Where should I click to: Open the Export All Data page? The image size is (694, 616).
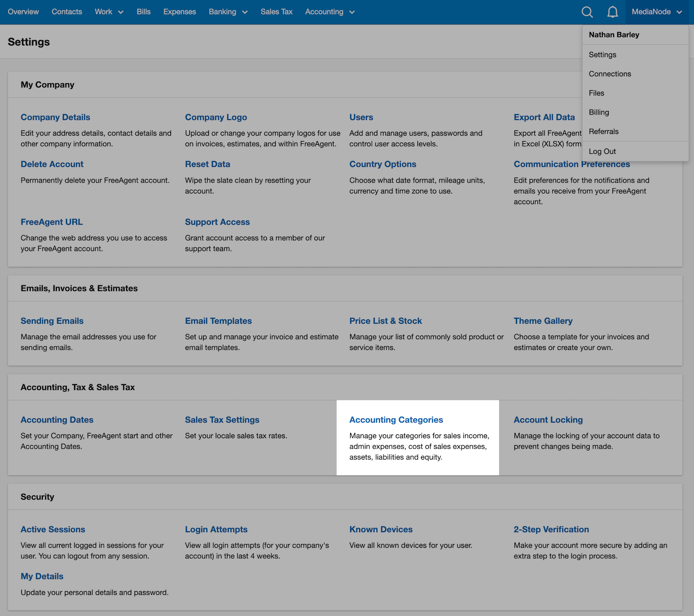(x=544, y=117)
